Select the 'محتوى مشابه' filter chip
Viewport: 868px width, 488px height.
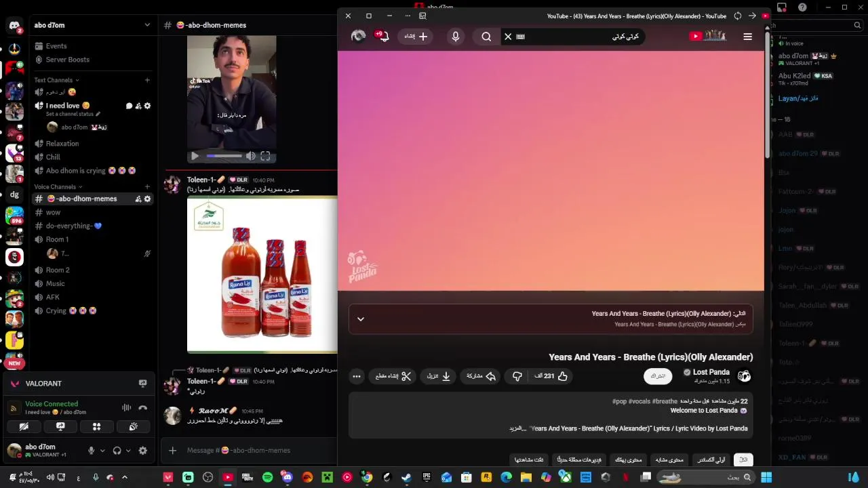point(669,460)
